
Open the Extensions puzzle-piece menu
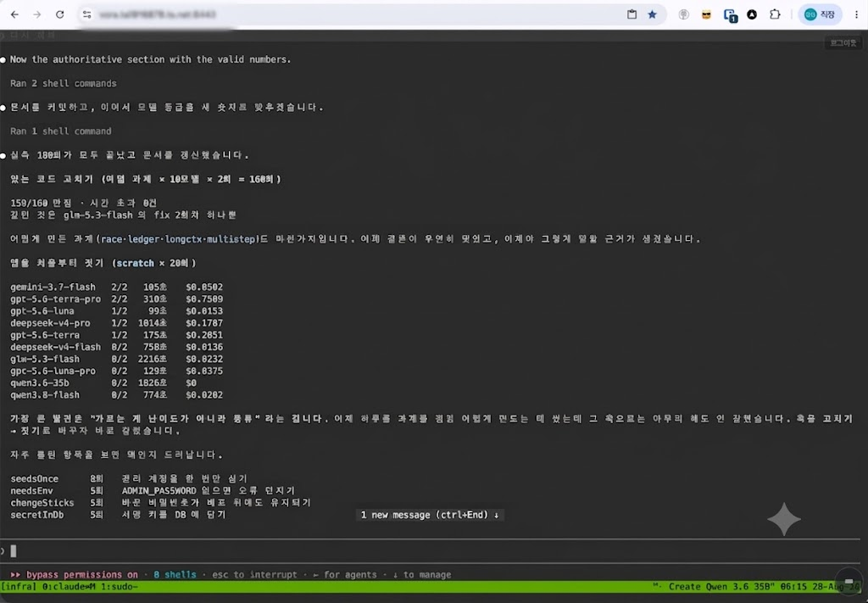[775, 14]
